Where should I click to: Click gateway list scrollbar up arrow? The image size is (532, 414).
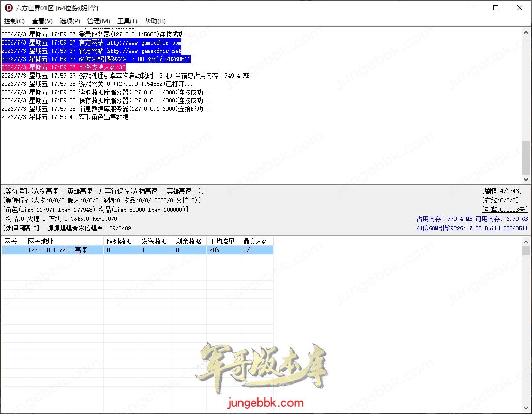(526, 242)
